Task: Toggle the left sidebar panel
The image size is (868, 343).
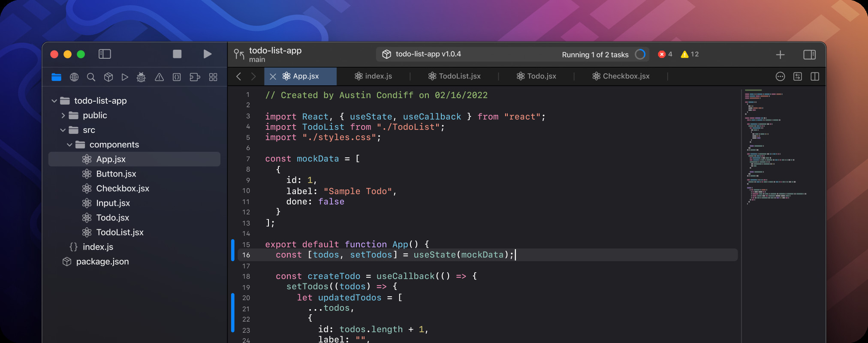Action: 105,54
